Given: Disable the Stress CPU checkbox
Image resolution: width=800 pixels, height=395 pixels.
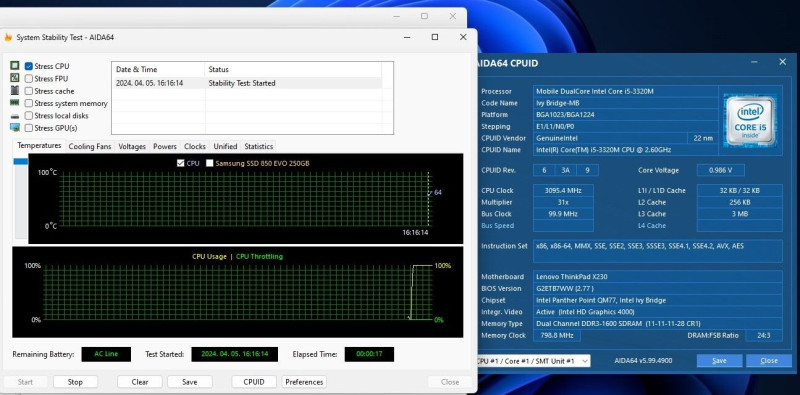Looking at the screenshot, I should [x=29, y=66].
